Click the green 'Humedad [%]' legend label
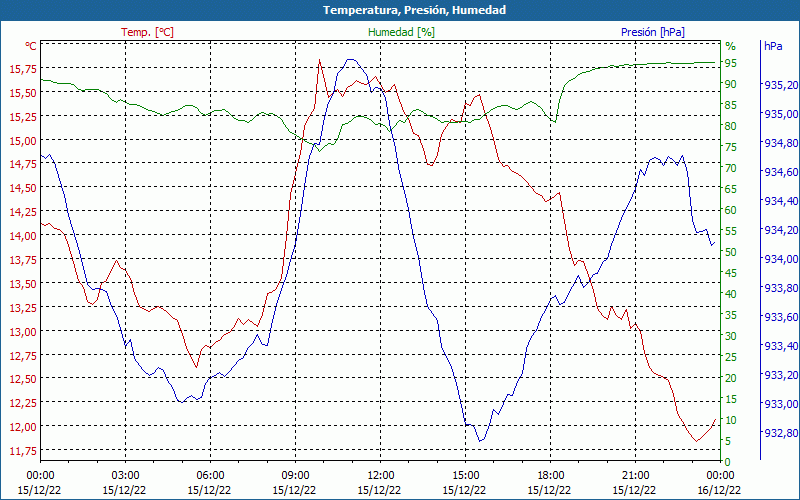 (402, 32)
